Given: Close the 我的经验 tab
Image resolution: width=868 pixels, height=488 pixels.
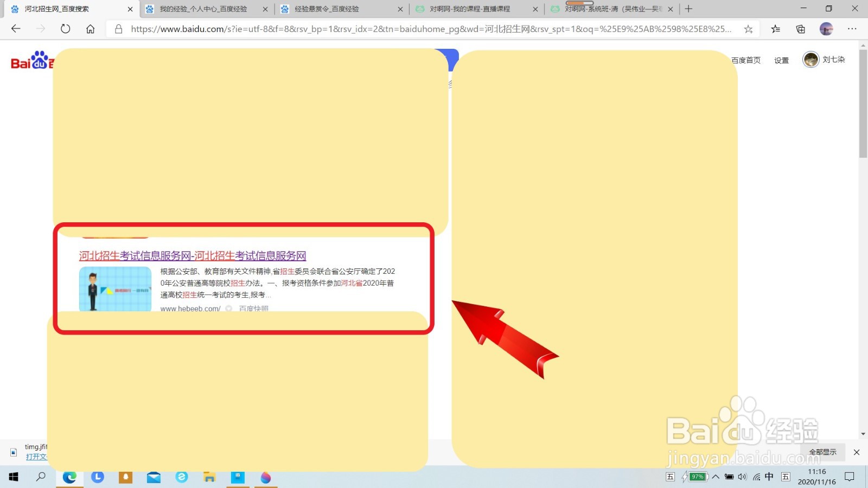Looking at the screenshot, I should pos(265,9).
